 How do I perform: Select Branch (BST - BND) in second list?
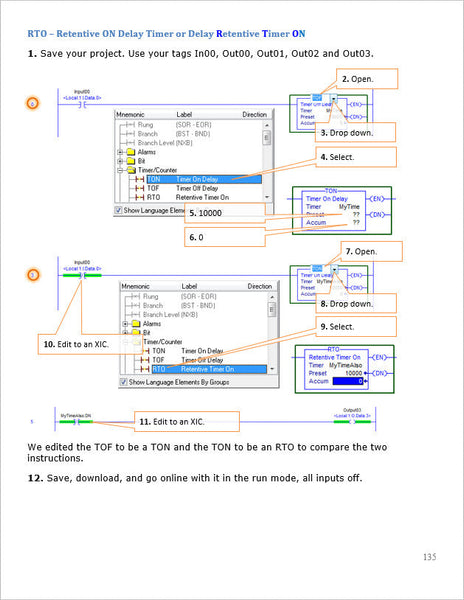click(179, 306)
